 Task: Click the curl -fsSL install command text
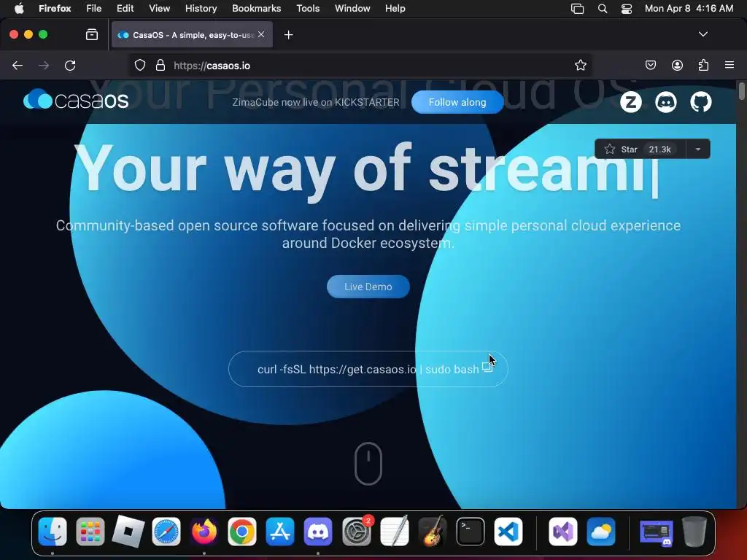click(368, 370)
